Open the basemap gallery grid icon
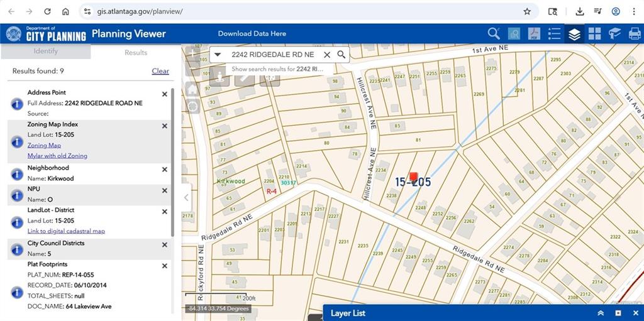 (x=594, y=34)
